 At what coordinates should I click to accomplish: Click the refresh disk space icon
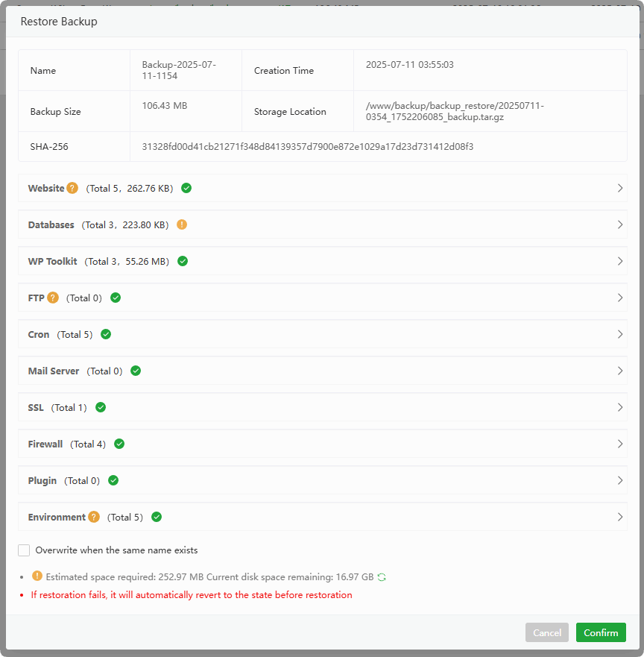[382, 577]
